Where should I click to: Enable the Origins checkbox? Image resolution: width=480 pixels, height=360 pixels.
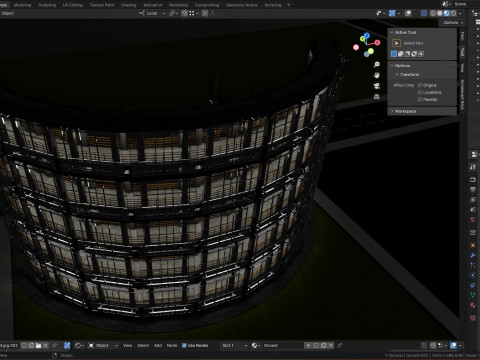420,85
